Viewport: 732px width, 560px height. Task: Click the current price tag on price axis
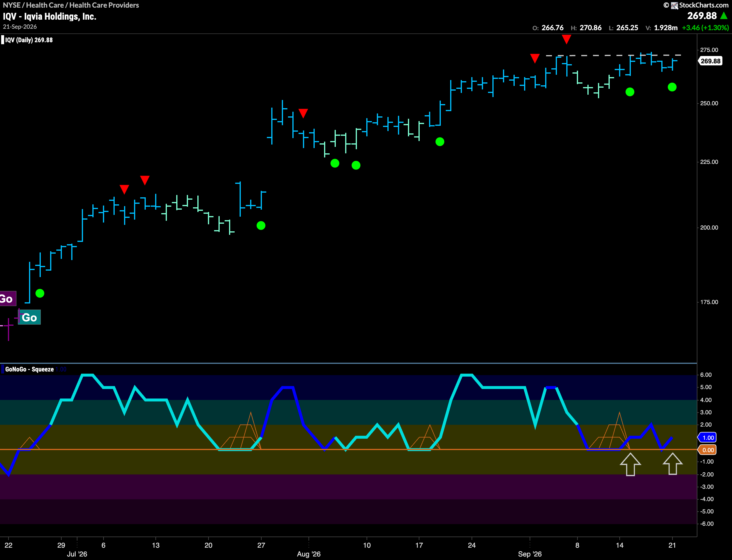[x=710, y=61]
